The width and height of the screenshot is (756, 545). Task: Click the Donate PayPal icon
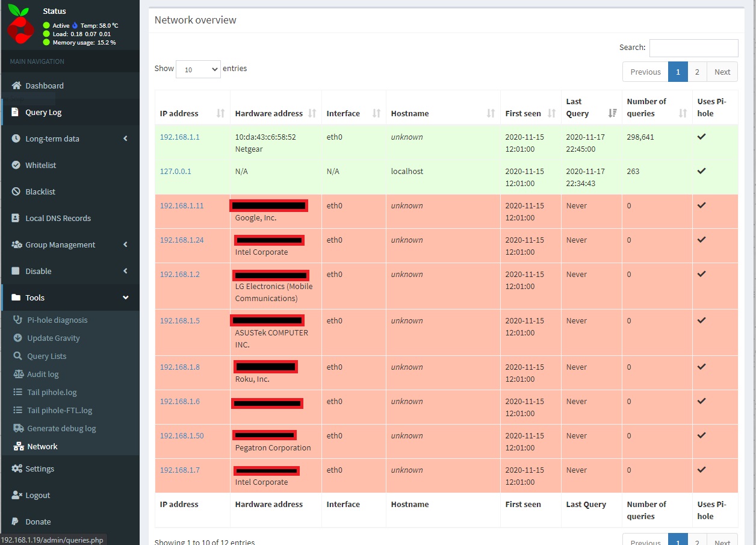16,522
